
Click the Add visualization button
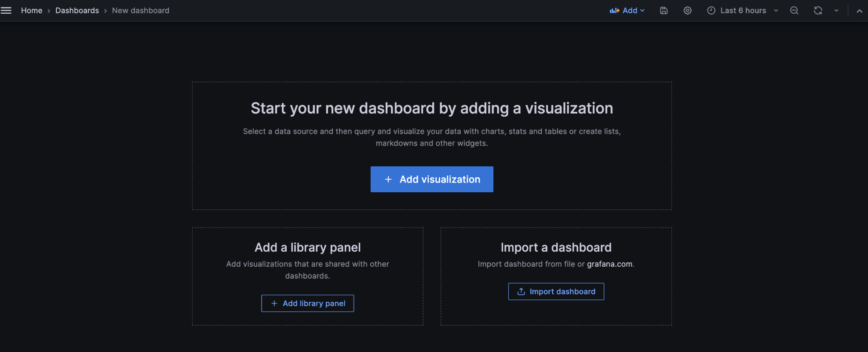[432, 180]
